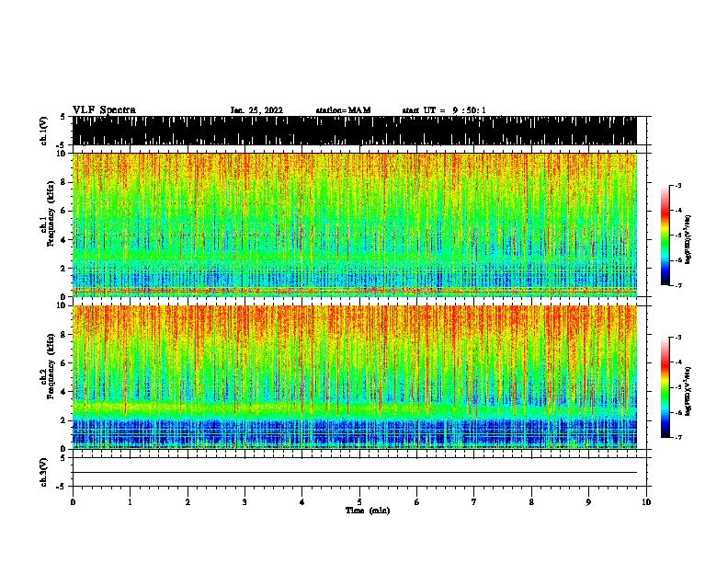
Task: Click time axis tick label "7"
Action: coord(474,502)
